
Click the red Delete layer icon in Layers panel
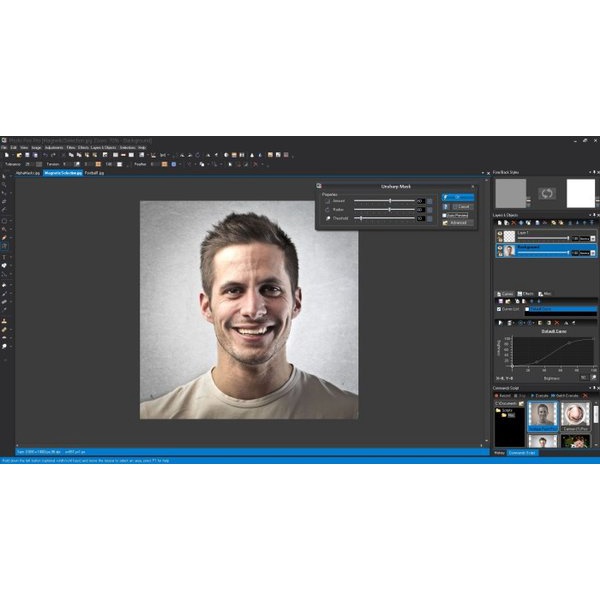coord(514,223)
